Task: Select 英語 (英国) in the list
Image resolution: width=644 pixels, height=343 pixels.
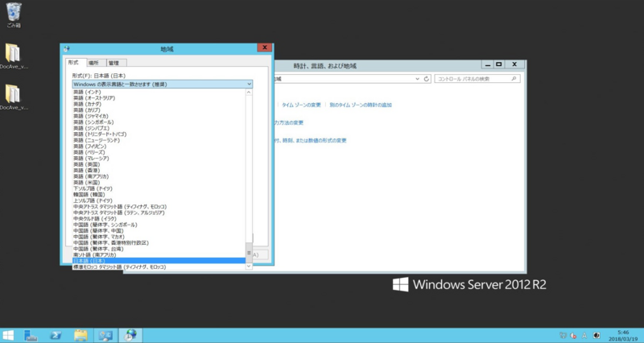Action: click(x=159, y=164)
